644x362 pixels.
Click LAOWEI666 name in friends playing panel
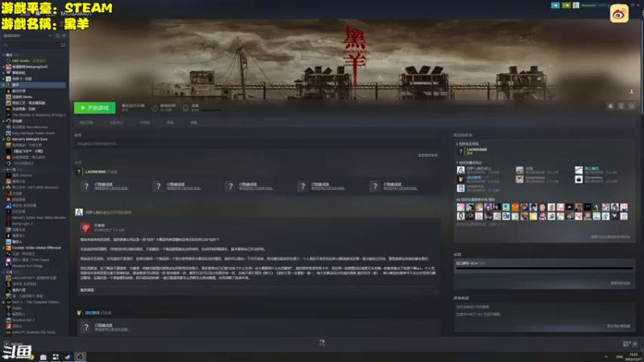pos(477,150)
